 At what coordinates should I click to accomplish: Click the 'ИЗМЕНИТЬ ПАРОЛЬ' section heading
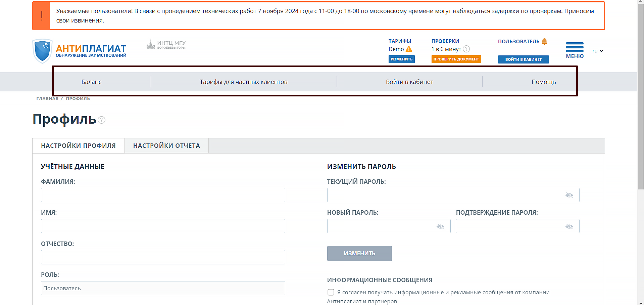point(361,167)
